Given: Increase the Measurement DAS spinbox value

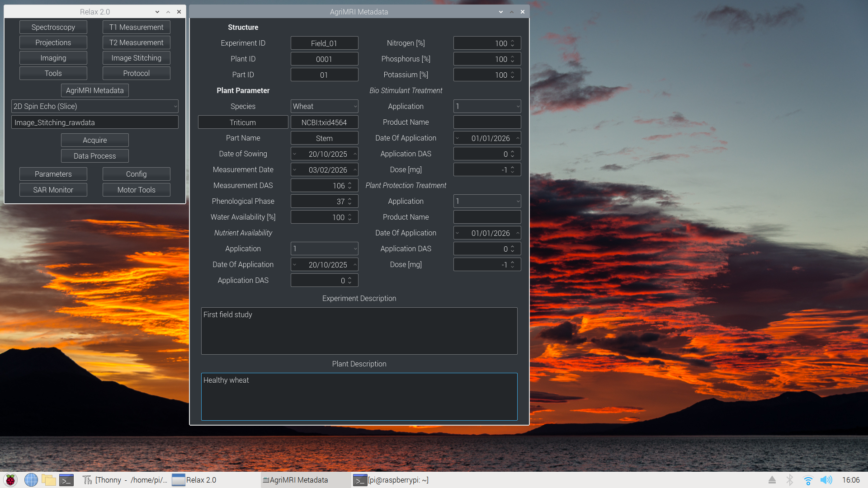Looking at the screenshot, I should (349, 183).
